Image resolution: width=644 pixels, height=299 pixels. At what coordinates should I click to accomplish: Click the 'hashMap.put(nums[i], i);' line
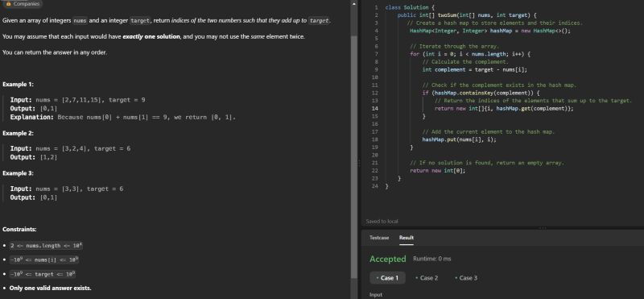pos(459,139)
